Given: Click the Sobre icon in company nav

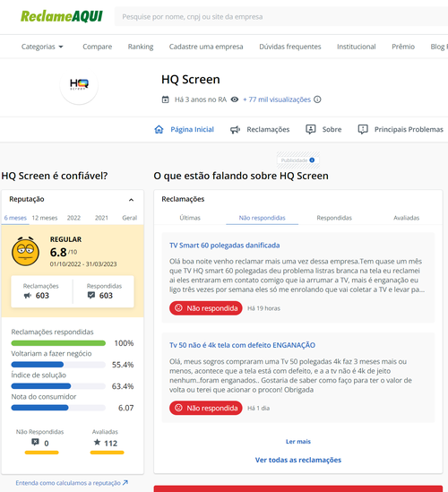Looking at the screenshot, I should pos(311,129).
